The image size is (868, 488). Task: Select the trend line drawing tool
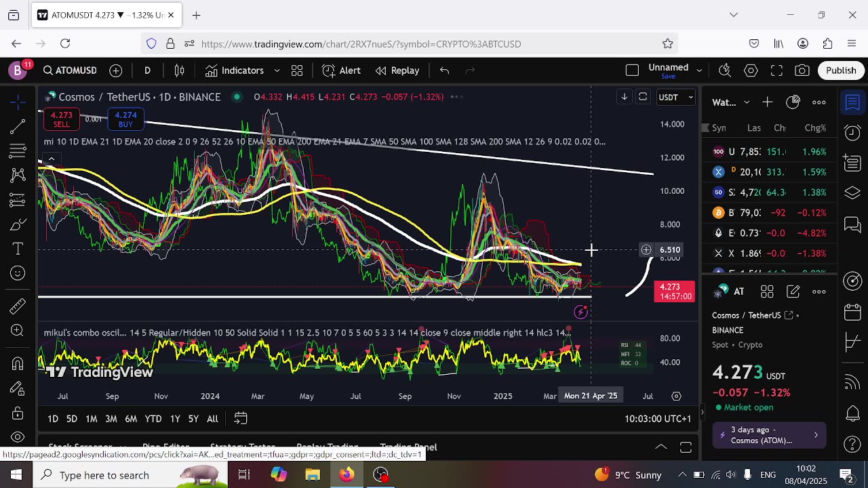(x=18, y=126)
